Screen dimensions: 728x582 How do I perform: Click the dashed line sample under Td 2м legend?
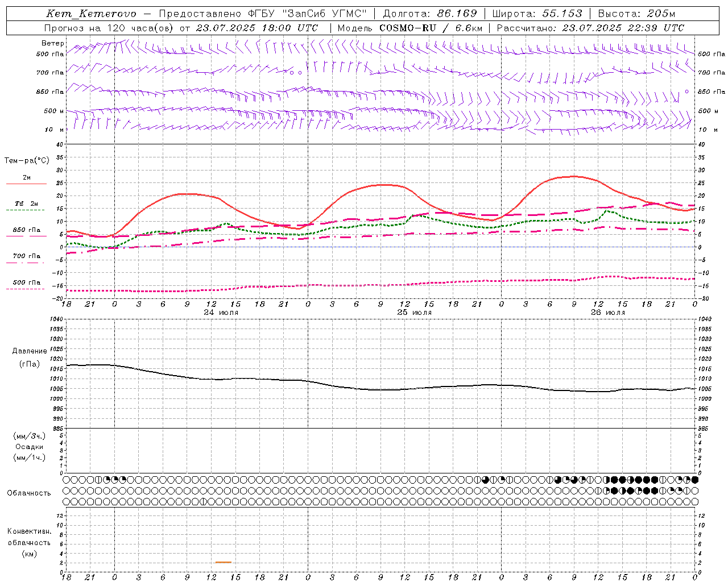tap(26, 210)
